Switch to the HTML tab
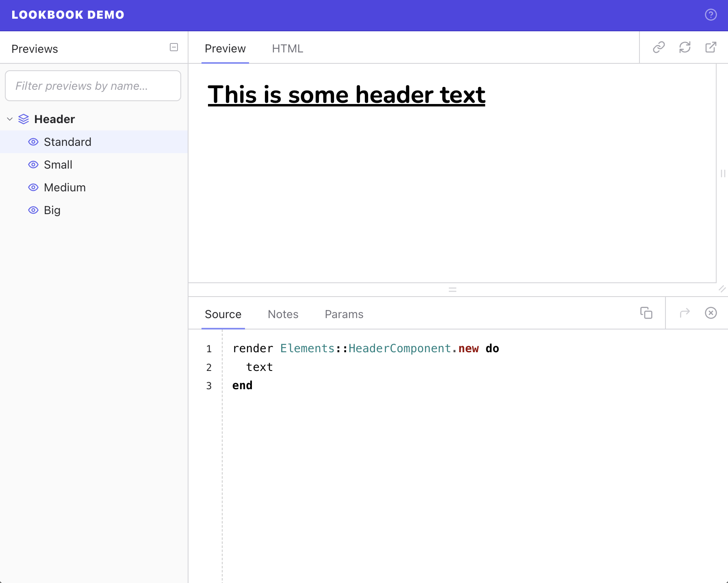 pos(288,49)
